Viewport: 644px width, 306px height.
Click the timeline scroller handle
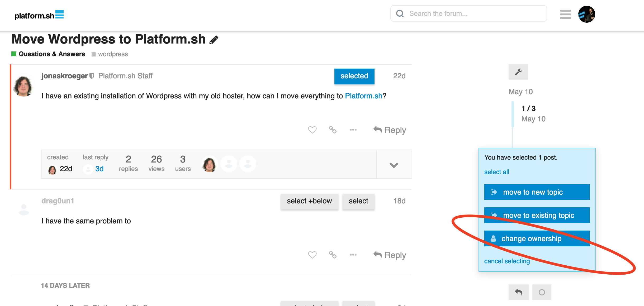tap(513, 114)
